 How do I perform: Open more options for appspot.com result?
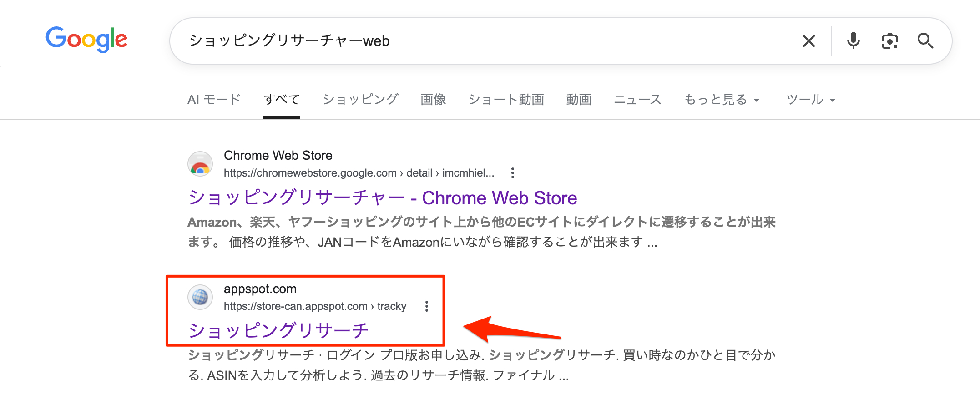coord(427,306)
